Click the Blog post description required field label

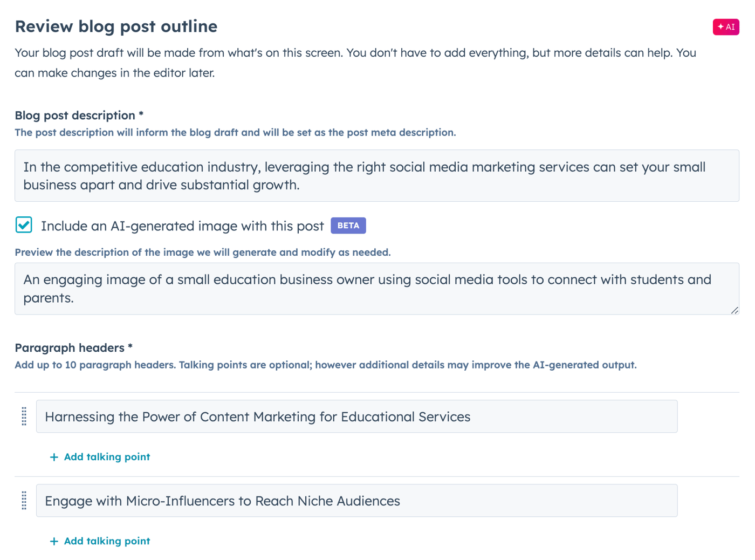coord(79,115)
